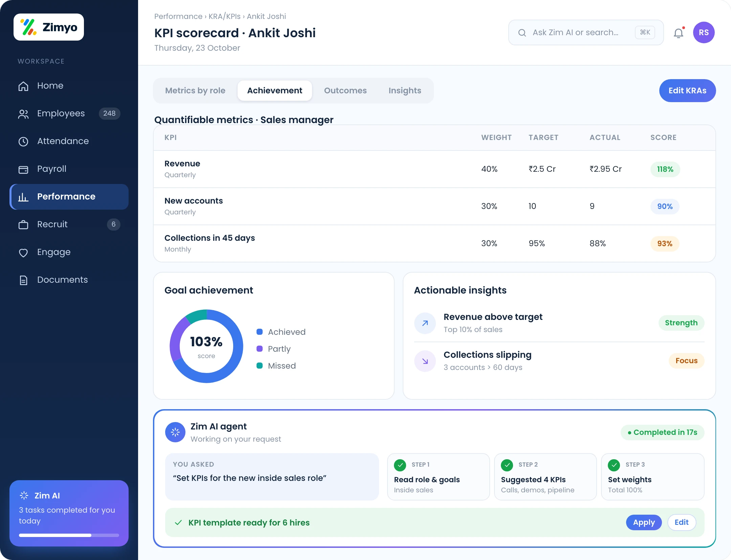Click the KRA/KPIs breadcrumb link
This screenshot has width=731, height=560.
coord(224,17)
